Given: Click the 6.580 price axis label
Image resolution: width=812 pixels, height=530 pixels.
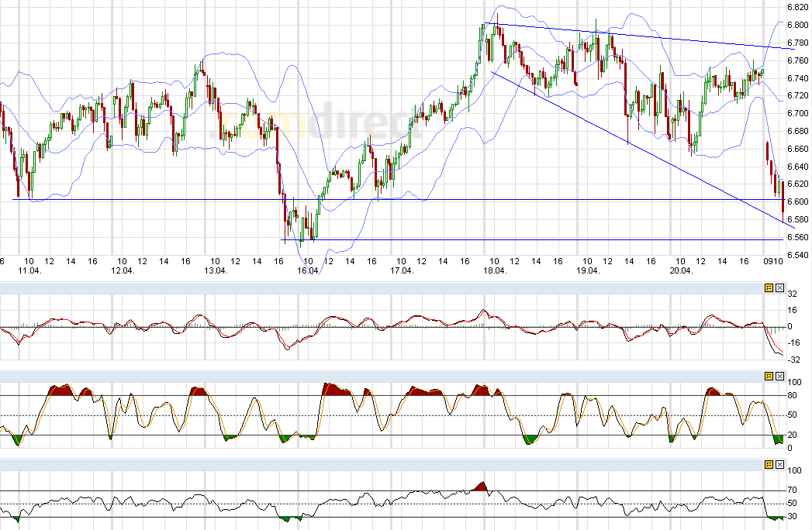Looking at the screenshot, I should [797, 219].
